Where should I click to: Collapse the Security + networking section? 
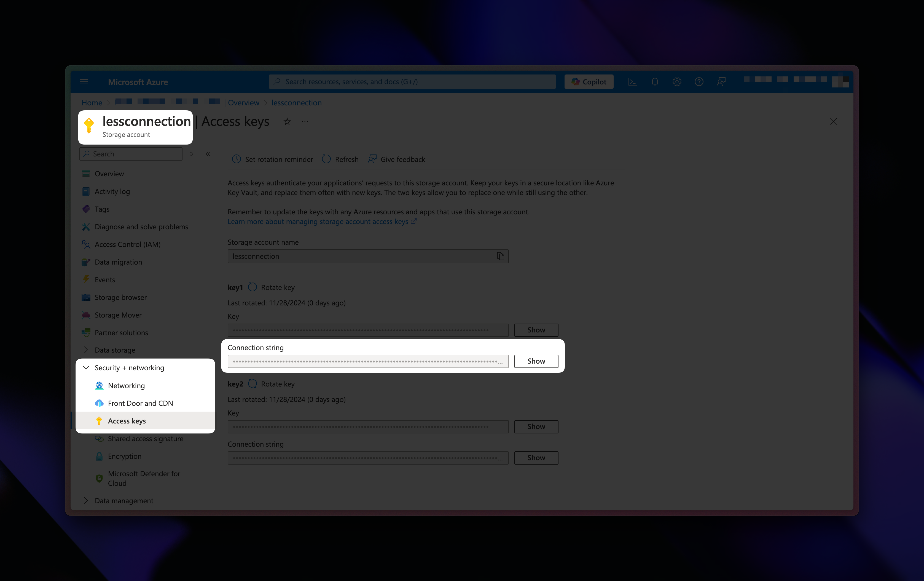(86, 367)
